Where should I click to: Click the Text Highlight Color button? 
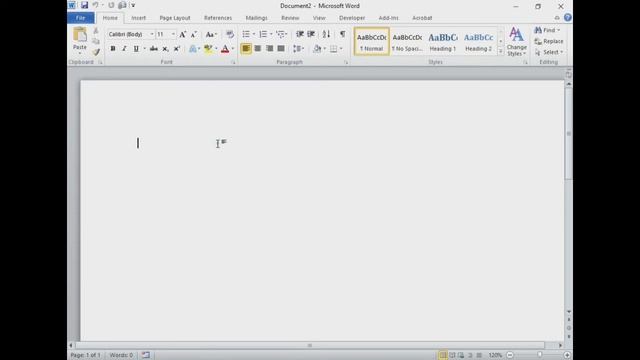pos(208,49)
